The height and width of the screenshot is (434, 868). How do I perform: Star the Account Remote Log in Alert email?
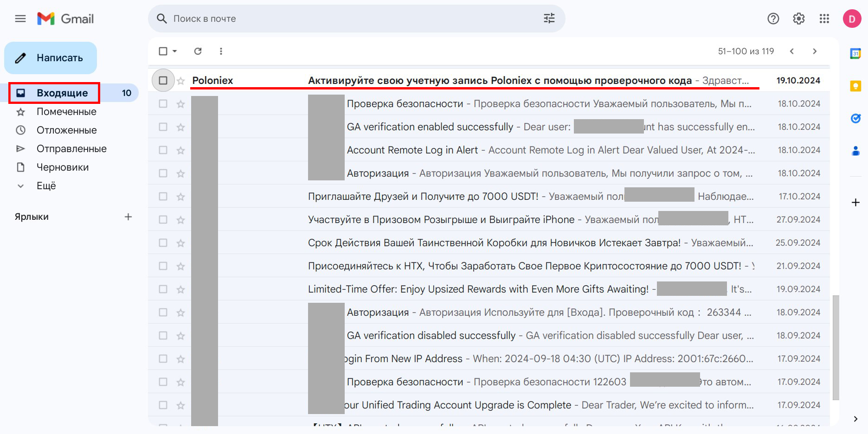click(x=181, y=150)
